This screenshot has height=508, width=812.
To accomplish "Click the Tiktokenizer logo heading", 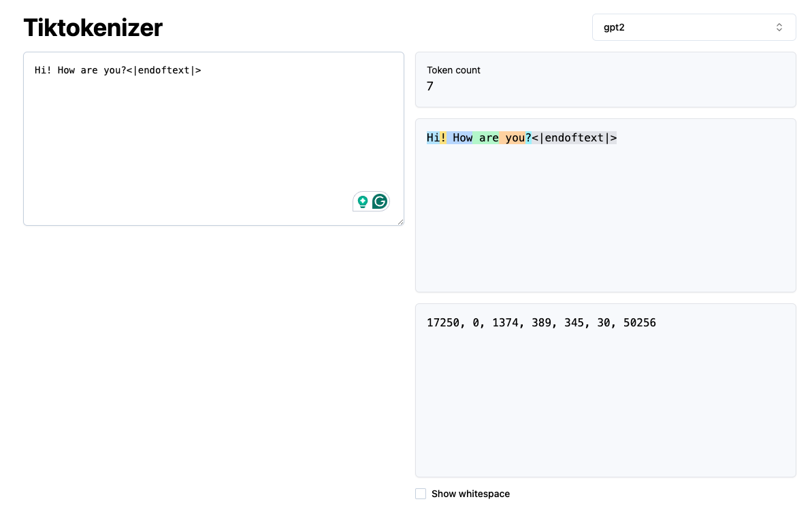I will tap(93, 28).
